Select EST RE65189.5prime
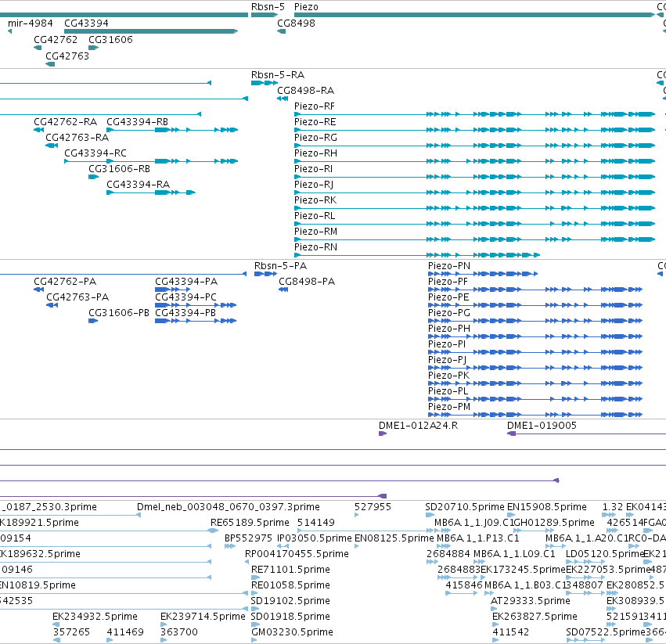The image size is (666, 644). coord(250,523)
